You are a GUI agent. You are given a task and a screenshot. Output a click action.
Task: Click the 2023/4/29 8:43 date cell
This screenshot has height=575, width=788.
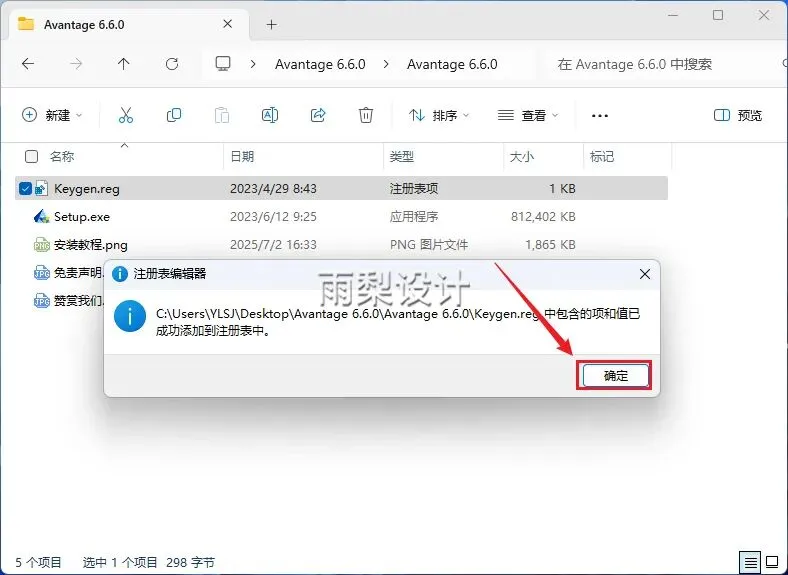(273, 188)
